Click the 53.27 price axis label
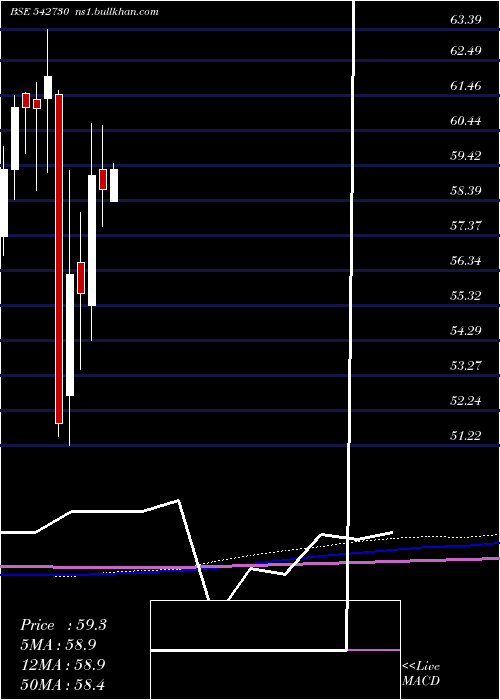 tap(466, 366)
